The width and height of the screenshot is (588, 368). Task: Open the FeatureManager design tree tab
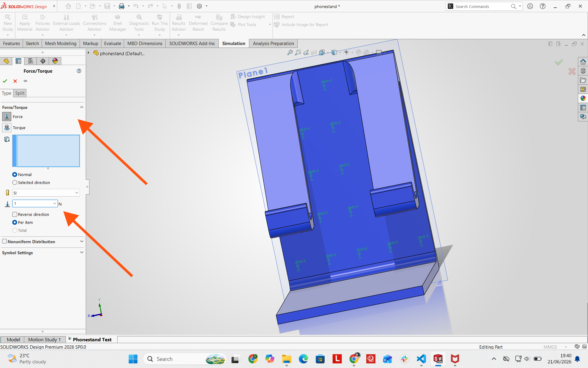(x=6, y=61)
